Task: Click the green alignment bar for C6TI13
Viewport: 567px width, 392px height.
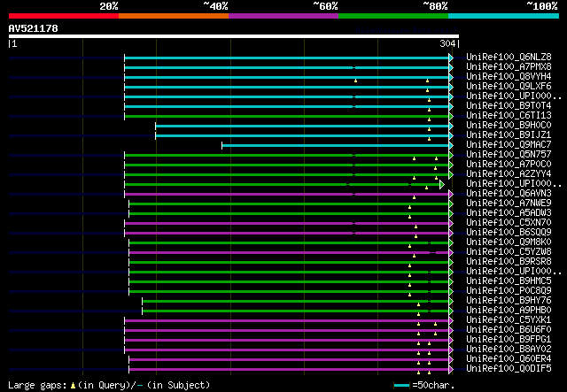Action: point(289,116)
